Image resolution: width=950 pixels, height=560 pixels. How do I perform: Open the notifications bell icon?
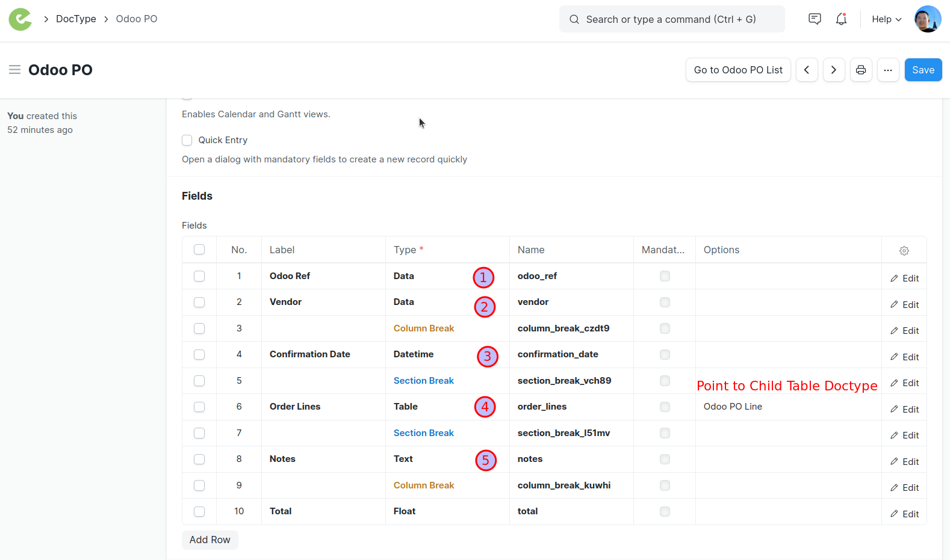(x=841, y=19)
